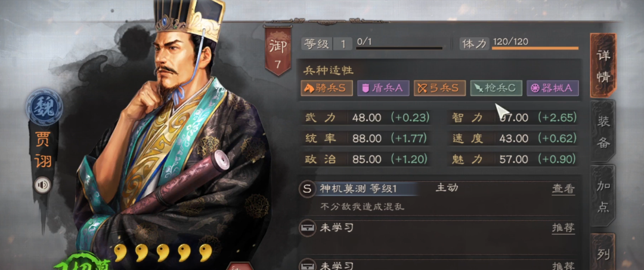The height and width of the screenshot is (270, 644).
Task: Select the 器械A siege aptitude badge
Action: coord(552,88)
